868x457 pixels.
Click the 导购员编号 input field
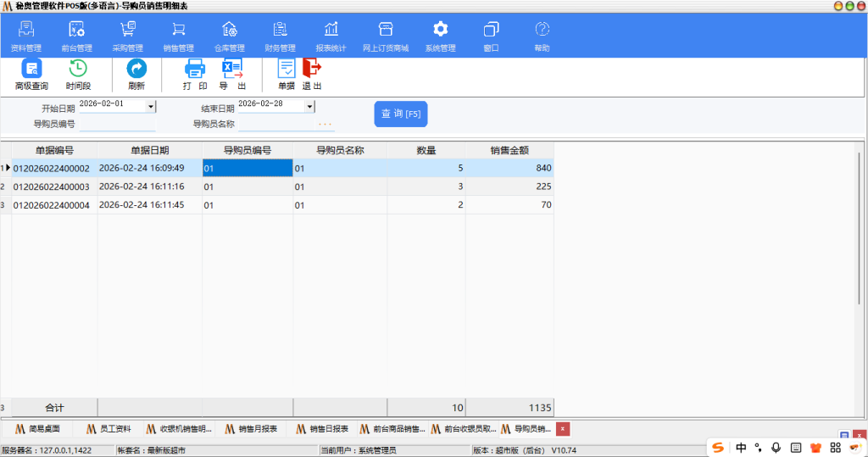[x=117, y=125]
